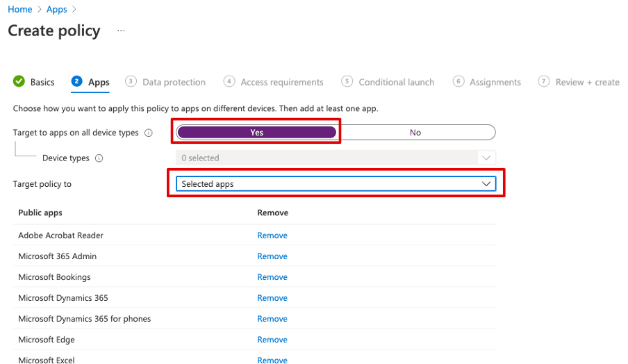This screenshot has height=364, width=628.
Task: Switch all device types toggle to No
Action: 415,132
